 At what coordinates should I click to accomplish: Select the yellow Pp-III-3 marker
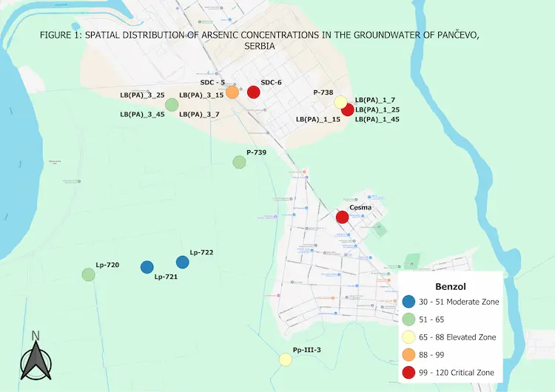[285, 359]
